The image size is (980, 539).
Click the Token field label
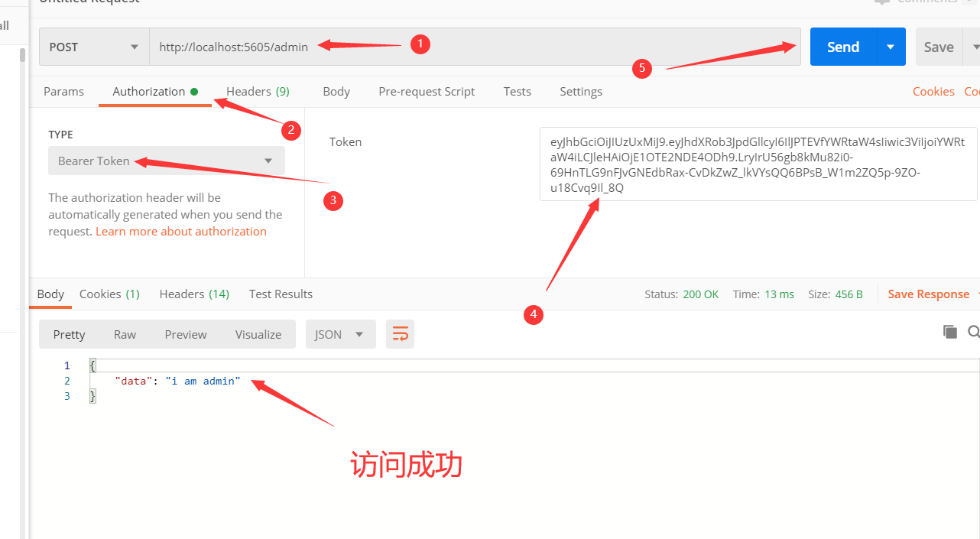[346, 141]
